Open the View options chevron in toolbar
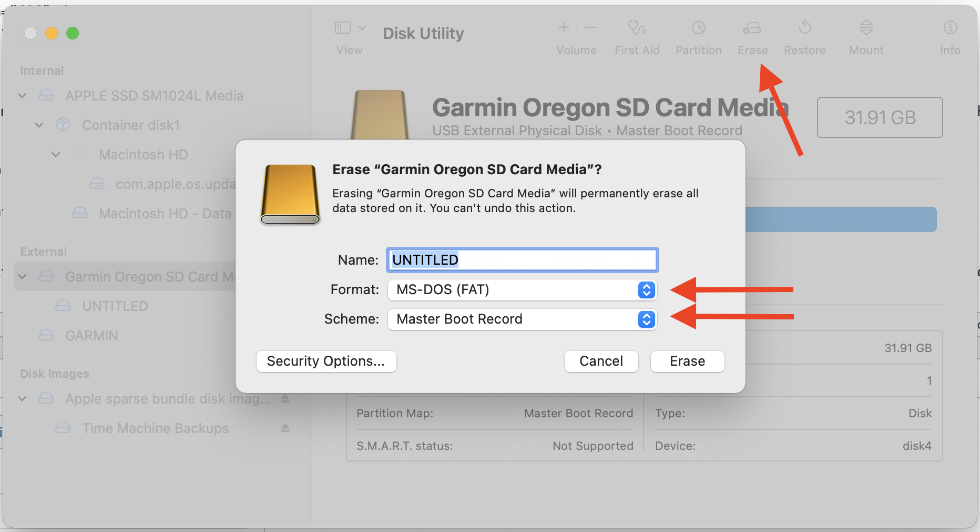Viewport: 980px width, 532px height. (x=362, y=27)
